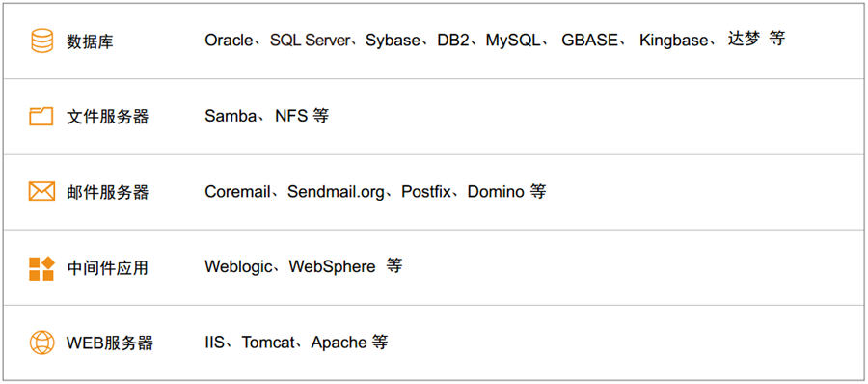Select the 数据库 label
Image resolution: width=868 pixels, height=384 pixels.
click(x=91, y=41)
